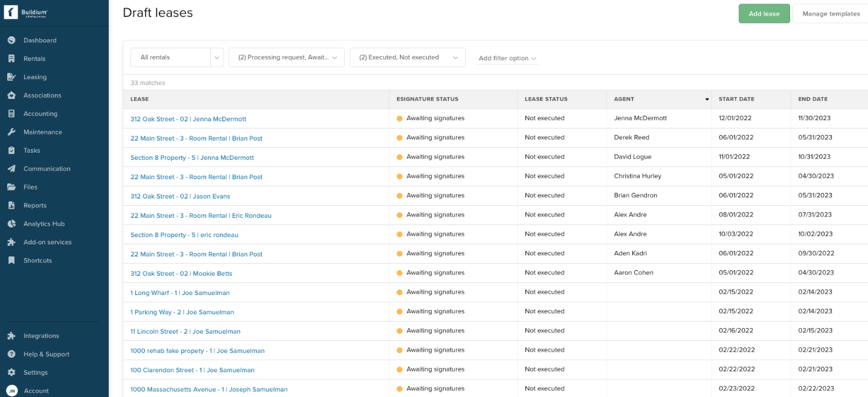
Task: Click the Settings gear icon
Action: pos(11,372)
